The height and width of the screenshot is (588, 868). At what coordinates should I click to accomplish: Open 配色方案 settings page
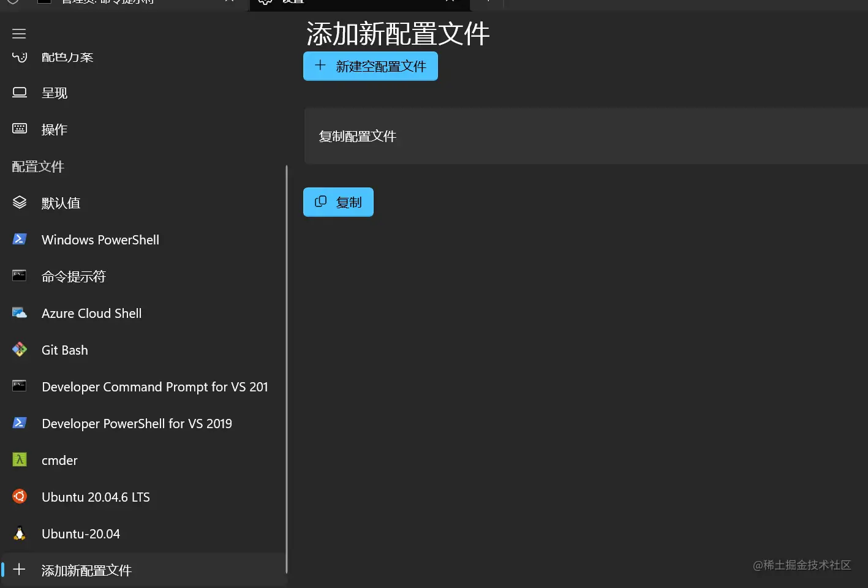click(143, 57)
